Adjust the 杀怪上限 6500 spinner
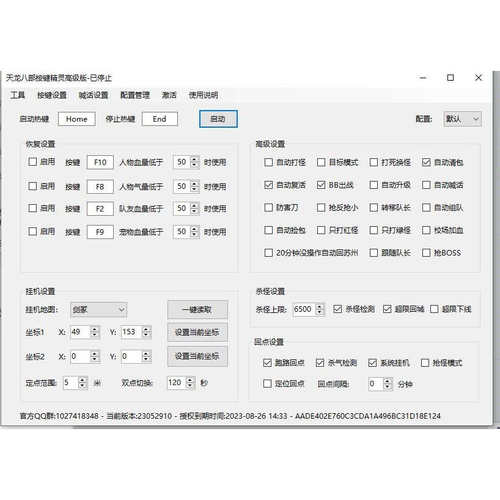Image resolution: width=500 pixels, height=500 pixels. coord(309,309)
